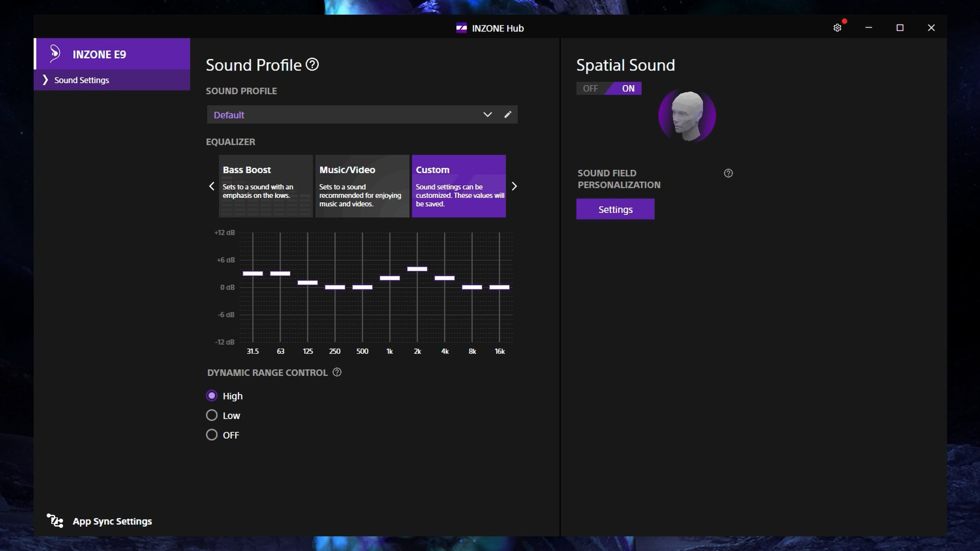The height and width of the screenshot is (551, 980).
Task: Click the 4k equalizer slider handle
Action: click(445, 278)
